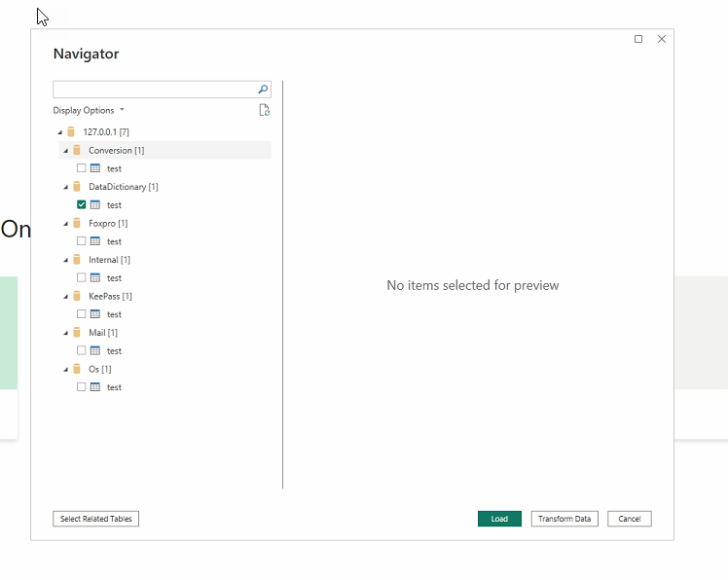Open the Display Options dropdown
The height and width of the screenshot is (580, 728).
[x=89, y=110]
